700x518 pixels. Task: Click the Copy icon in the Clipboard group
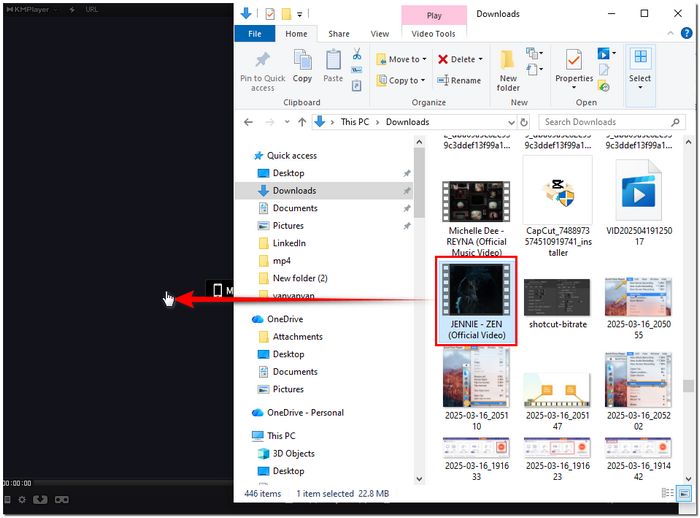tap(302, 66)
